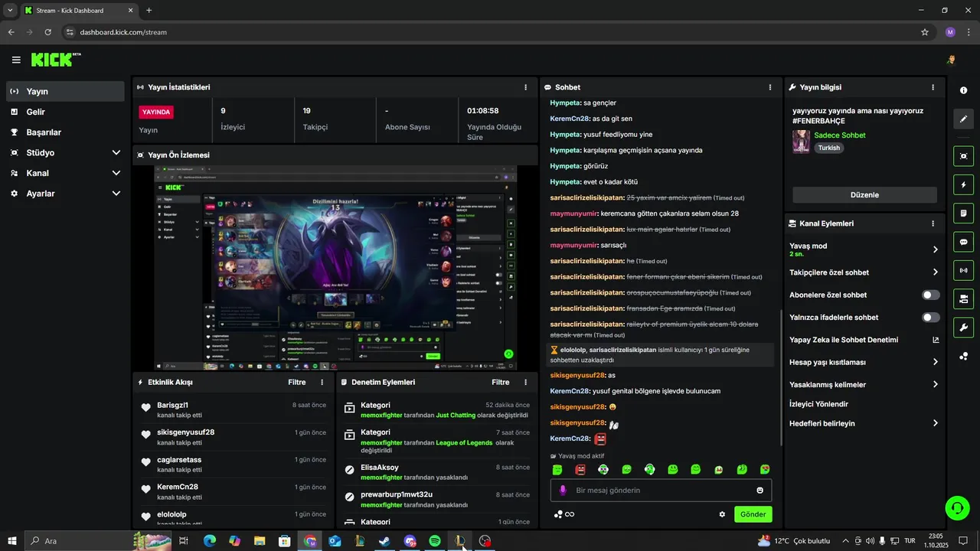This screenshot has width=980, height=551.
Task: Open a new browser tab
Action: pyautogui.click(x=149, y=11)
